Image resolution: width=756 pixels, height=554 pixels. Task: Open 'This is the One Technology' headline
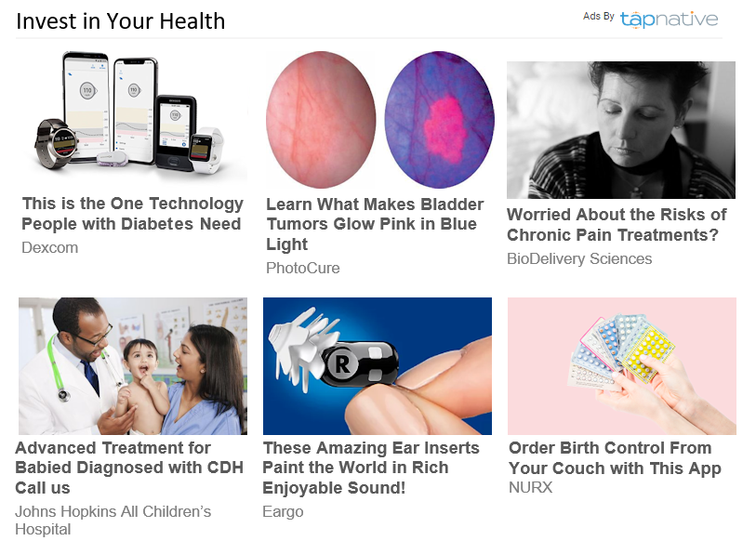(132, 214)
